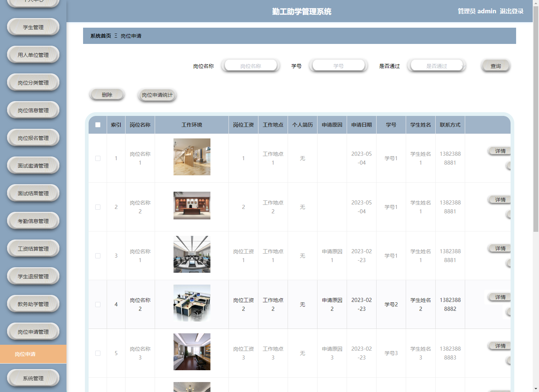Open row 3 computer room image

tap(192, 254)
